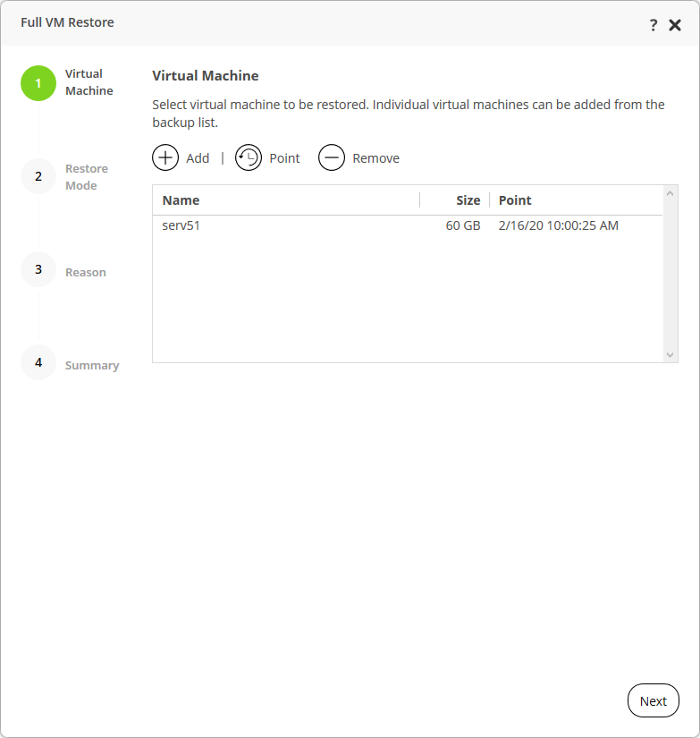Sort the list by Name column
The height and width of the screenshot is (738, 700).
181,200
